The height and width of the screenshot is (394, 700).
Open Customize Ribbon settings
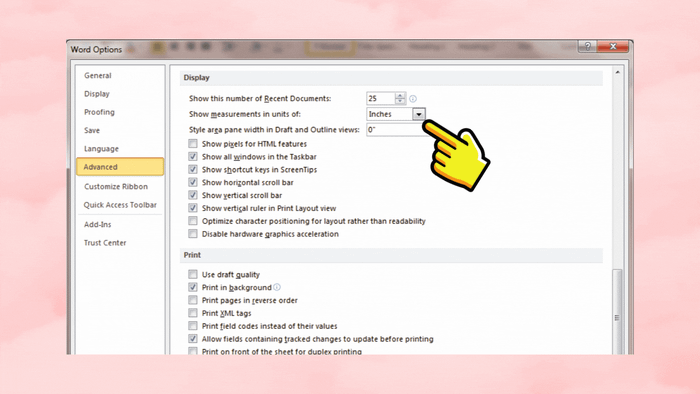[x=116, y=187]
